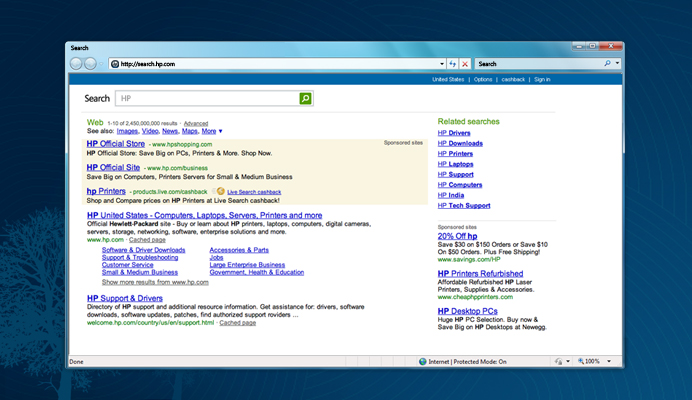This screenshot has width=692, height=400.
Task: Click the site icon in the address bar
Action: coord(115,64)
